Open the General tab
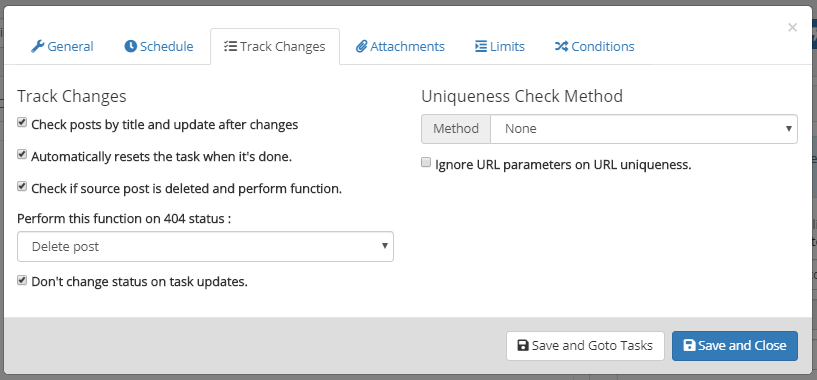 tap(62, 46)
